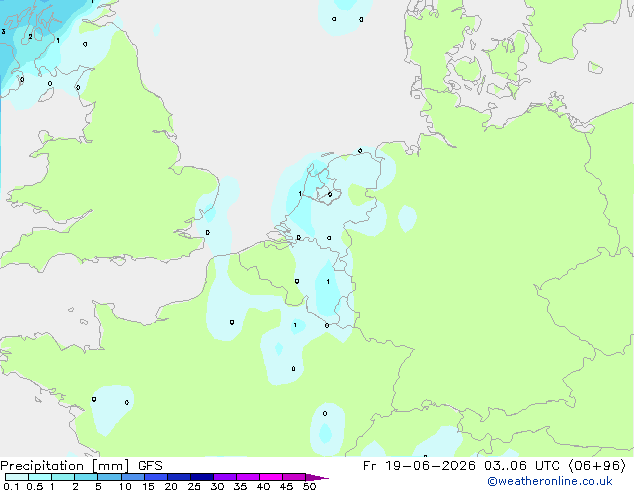Click the "Fr 19-06-2026" date text
Screen dimensions: 634x490
pyautogui.click(x=419, y=466)
